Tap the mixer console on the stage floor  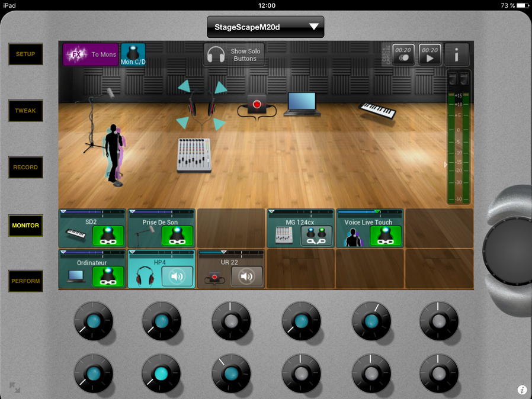click(x=194, y=155)
